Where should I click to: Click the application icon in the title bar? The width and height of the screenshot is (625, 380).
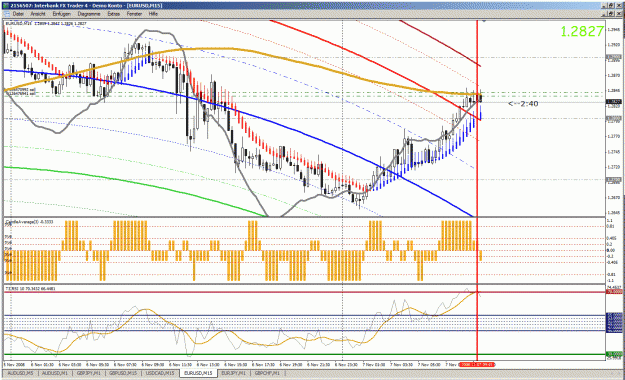pos(6,6)
